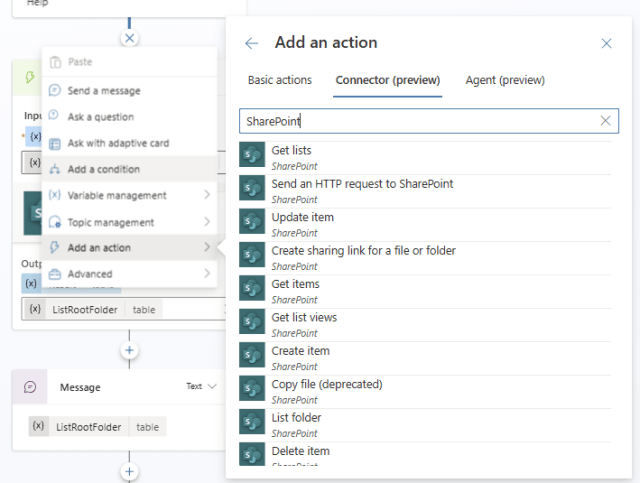Choose Add a condition from menu

104,169
